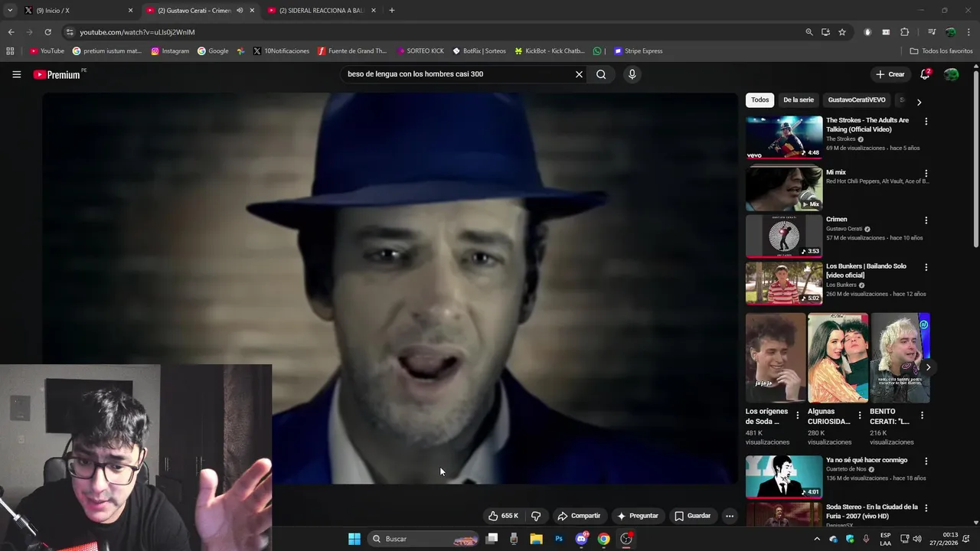
Task: Click the Compartir button
Action: (x=580, y=516)
